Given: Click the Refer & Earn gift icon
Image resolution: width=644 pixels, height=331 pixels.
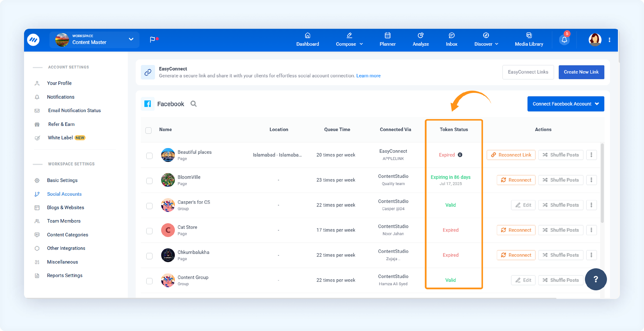Looking at the screenshot, I should tap(37, 124).
